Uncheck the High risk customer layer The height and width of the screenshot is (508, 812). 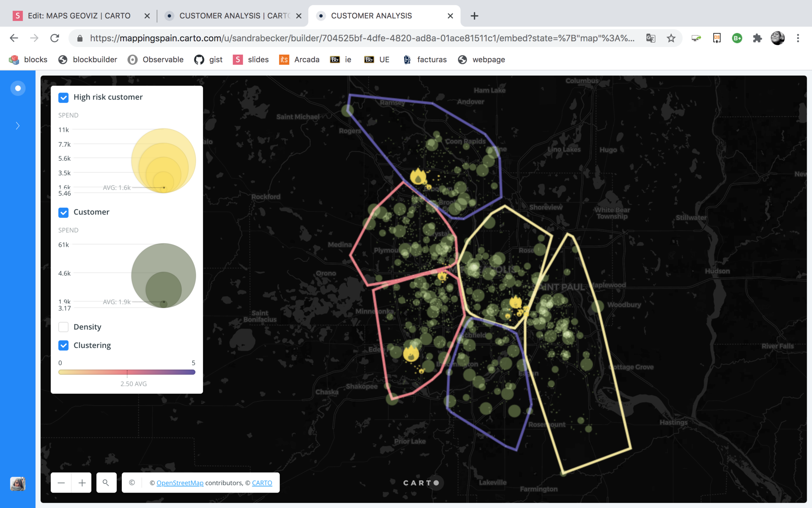[x=64, y=97]
